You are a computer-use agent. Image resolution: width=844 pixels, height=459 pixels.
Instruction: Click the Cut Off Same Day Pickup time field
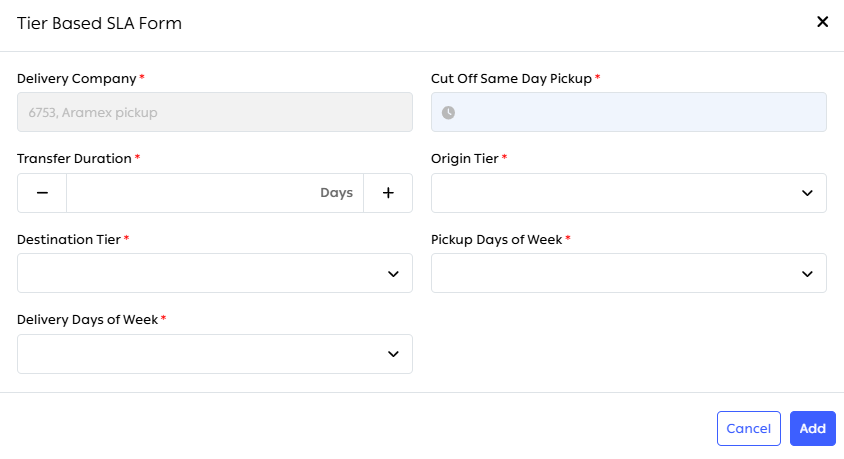tap(640, 113)
